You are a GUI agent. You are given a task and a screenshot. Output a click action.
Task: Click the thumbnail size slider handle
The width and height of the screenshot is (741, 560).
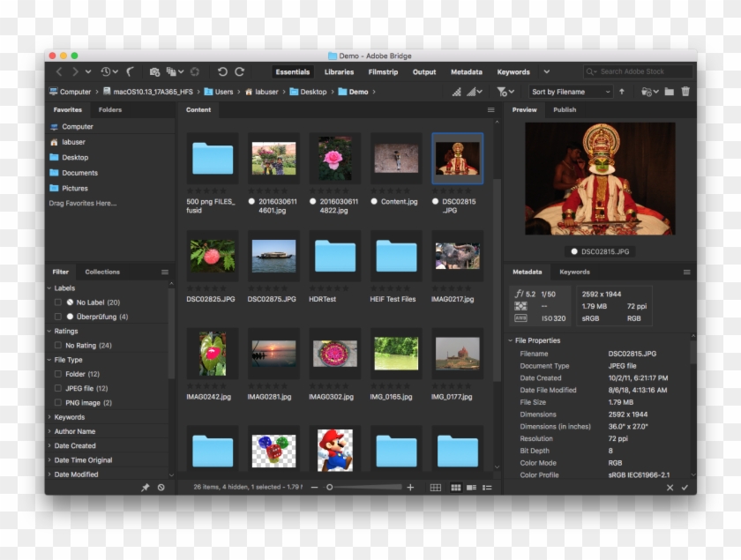point(330,486)
